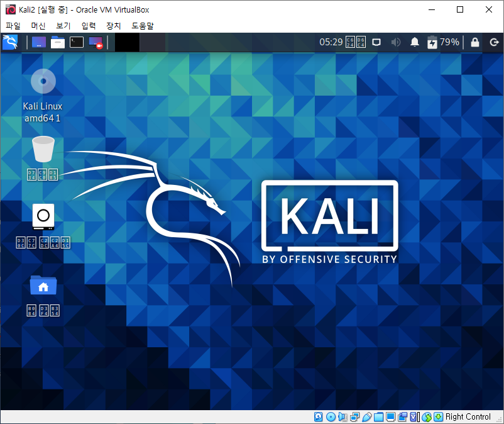
Task: Click the display monitor status icon
Action: (x=390, y=417)
